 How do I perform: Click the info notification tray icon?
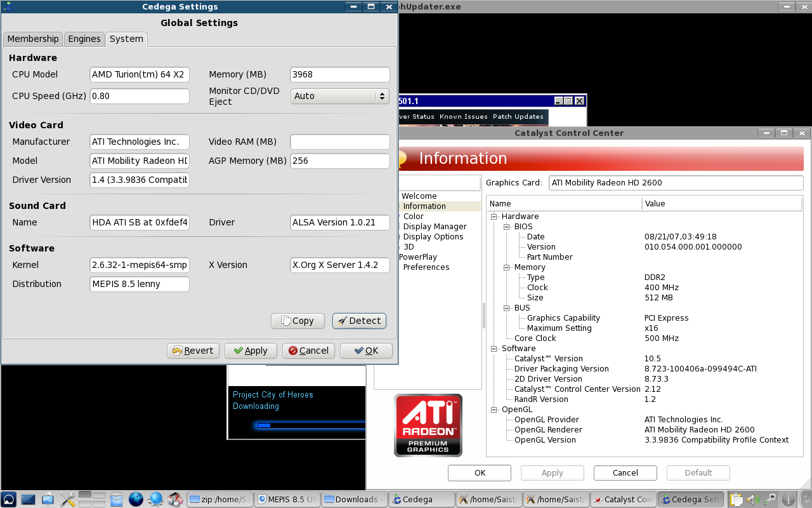tap(788, 499)
